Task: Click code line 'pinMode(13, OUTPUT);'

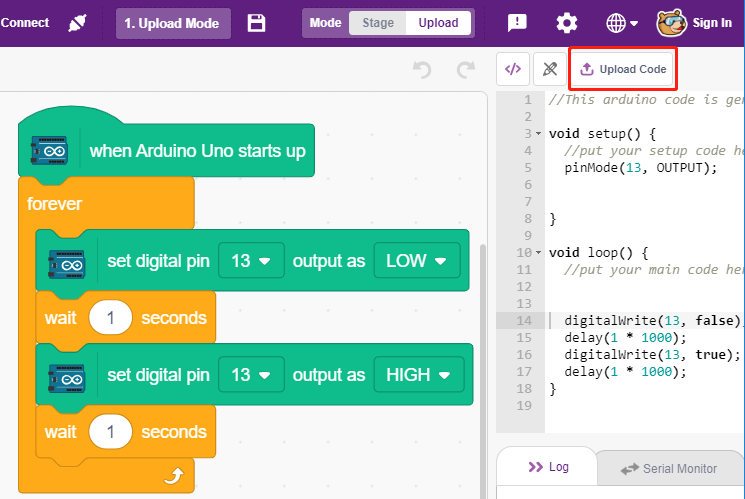Action: (x=640, y=168)
